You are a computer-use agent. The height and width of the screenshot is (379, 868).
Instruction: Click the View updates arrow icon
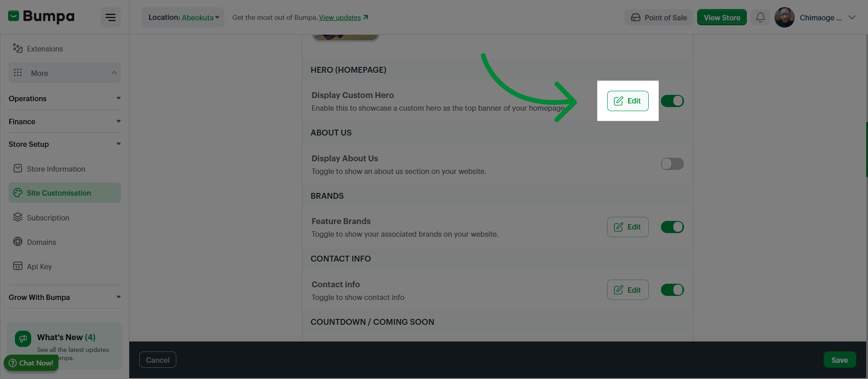coord(366,17)
